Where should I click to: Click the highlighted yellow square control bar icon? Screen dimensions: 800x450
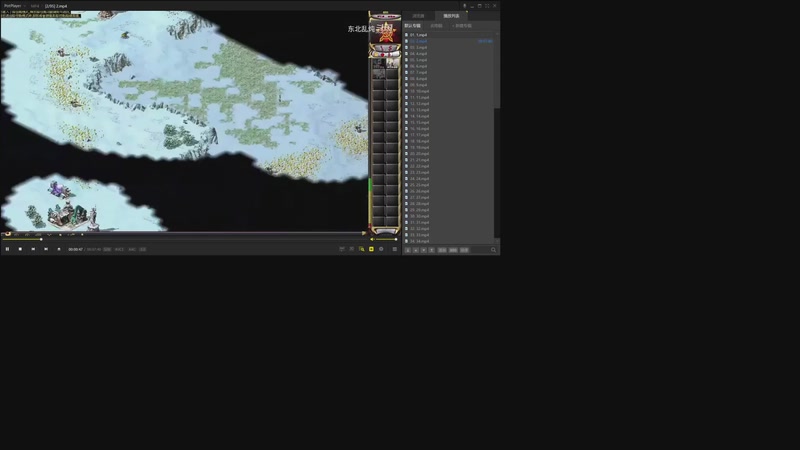(371, 249)
